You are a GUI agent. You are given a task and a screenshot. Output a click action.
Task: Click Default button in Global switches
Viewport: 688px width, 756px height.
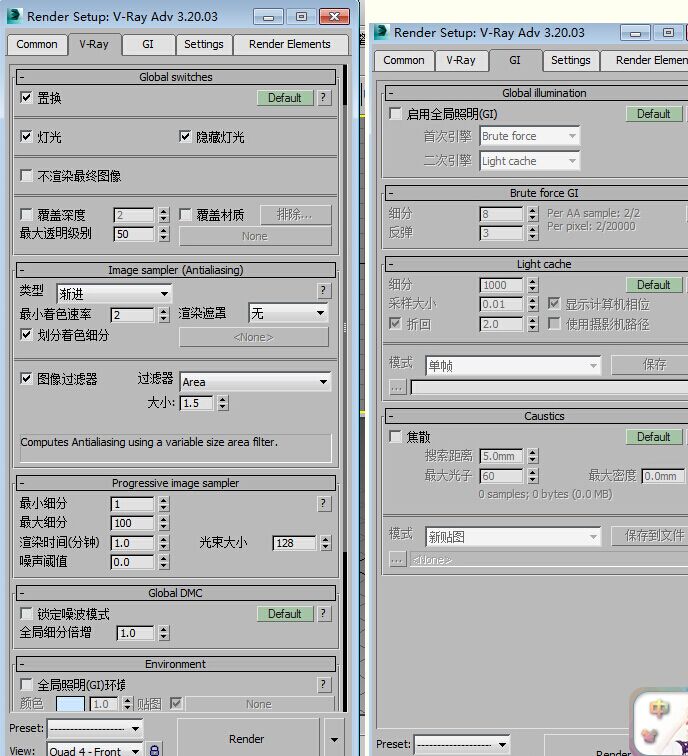284,98
